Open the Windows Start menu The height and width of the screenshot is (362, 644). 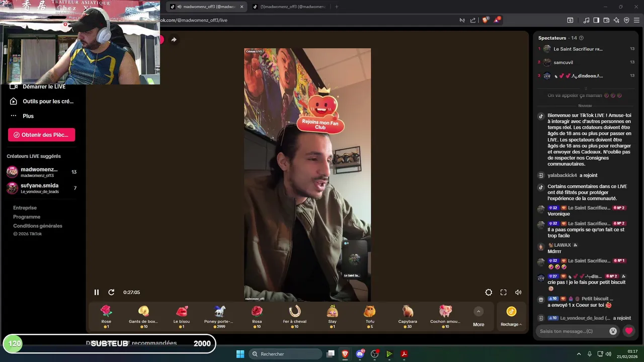[240, 354]
